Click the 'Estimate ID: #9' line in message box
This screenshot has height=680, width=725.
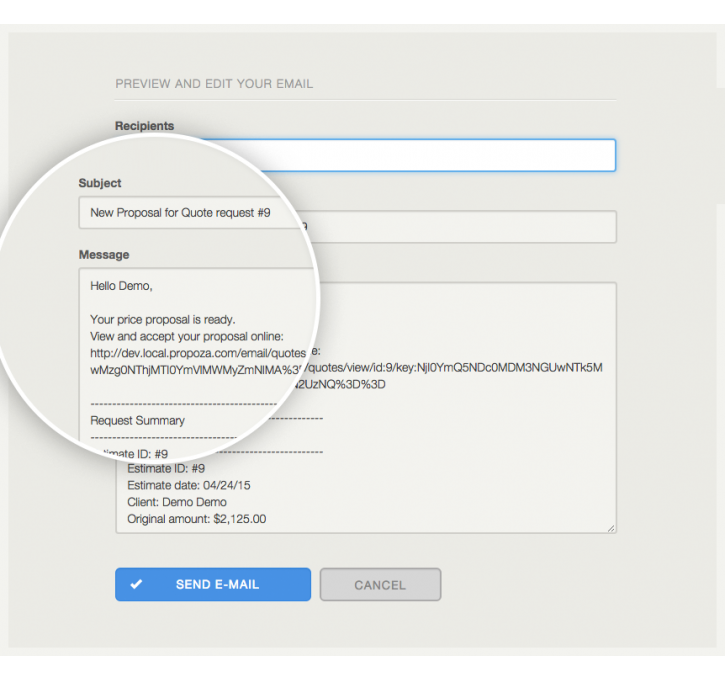click(x=166, y=468)
